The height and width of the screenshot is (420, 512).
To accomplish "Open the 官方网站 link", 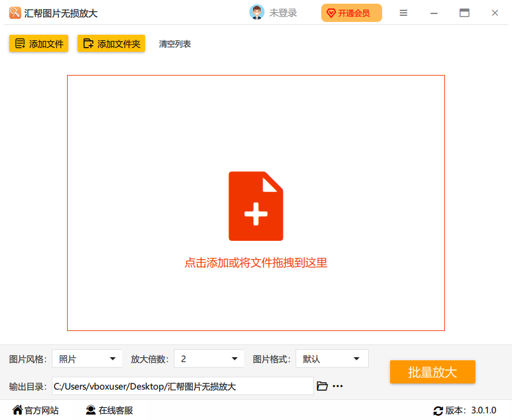I will click(35, 410).
